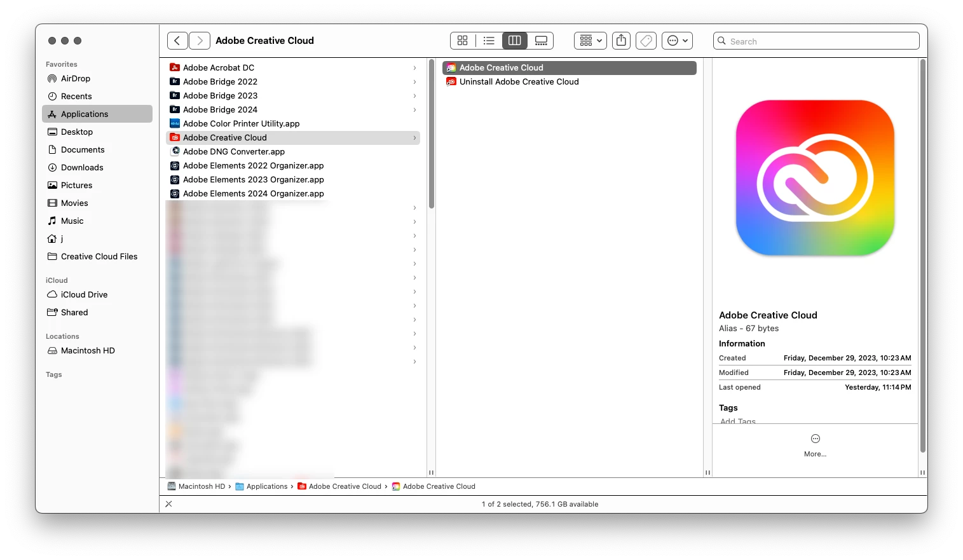Click the Adobe Bridge 2024 folder icon

tap(175, 109)
